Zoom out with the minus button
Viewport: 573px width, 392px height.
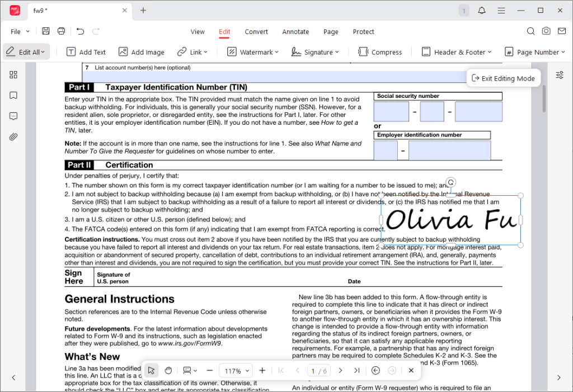pyautogui.click(x=209, y=370)
